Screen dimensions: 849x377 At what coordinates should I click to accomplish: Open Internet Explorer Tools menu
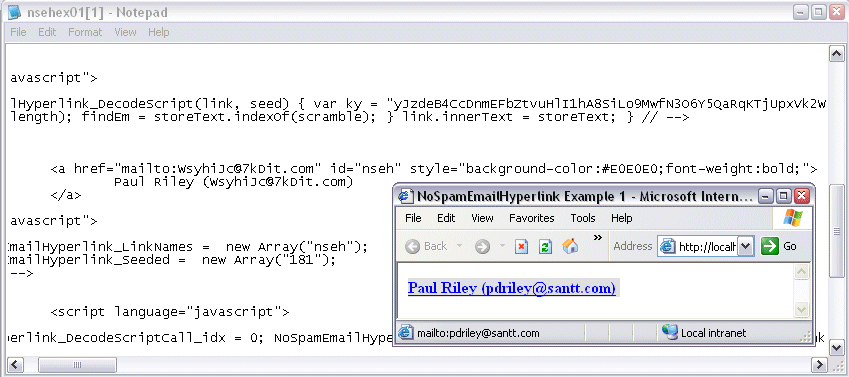(x=583, y=218)
